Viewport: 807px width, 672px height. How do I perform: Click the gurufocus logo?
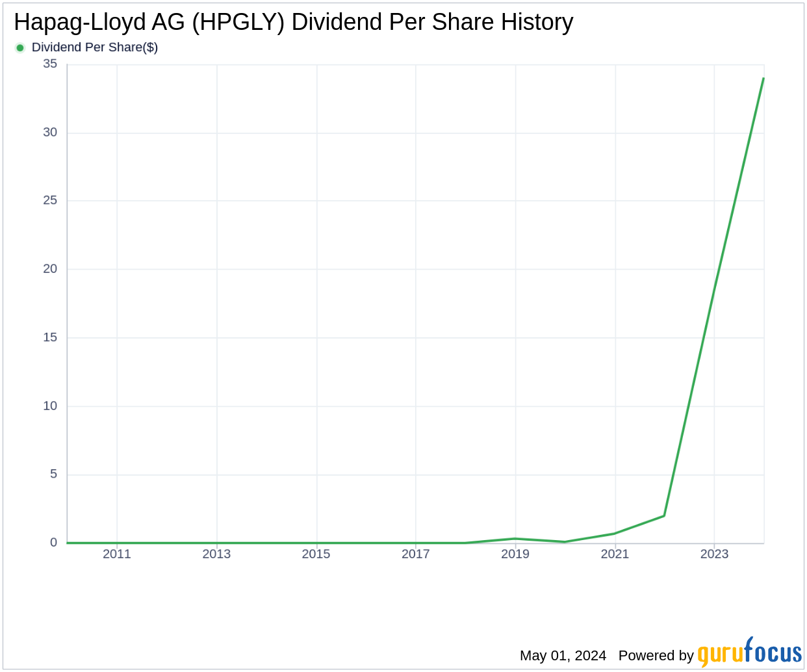pos(750,652)
